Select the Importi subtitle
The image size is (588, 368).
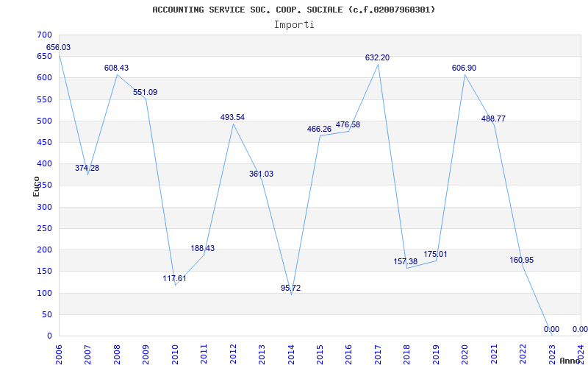pyautogui.click(x=294, y=25)
